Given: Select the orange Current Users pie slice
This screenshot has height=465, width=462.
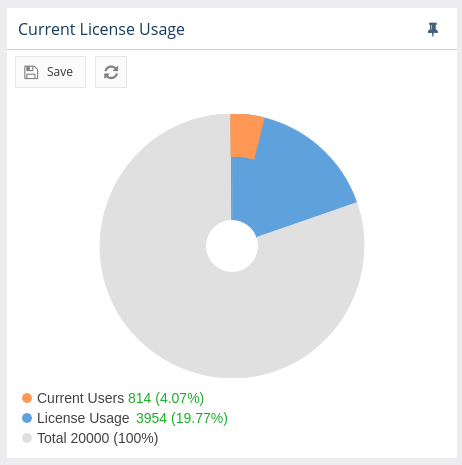Looking at the screenshot, I should pos(244,137).
